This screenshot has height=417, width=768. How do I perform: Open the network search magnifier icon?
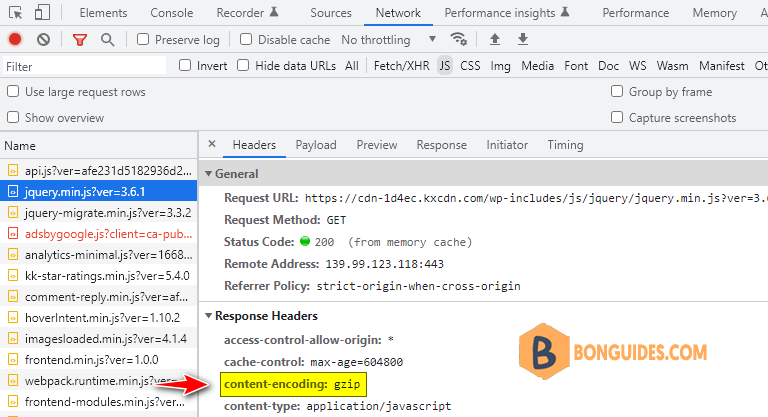tap(107, 40)
